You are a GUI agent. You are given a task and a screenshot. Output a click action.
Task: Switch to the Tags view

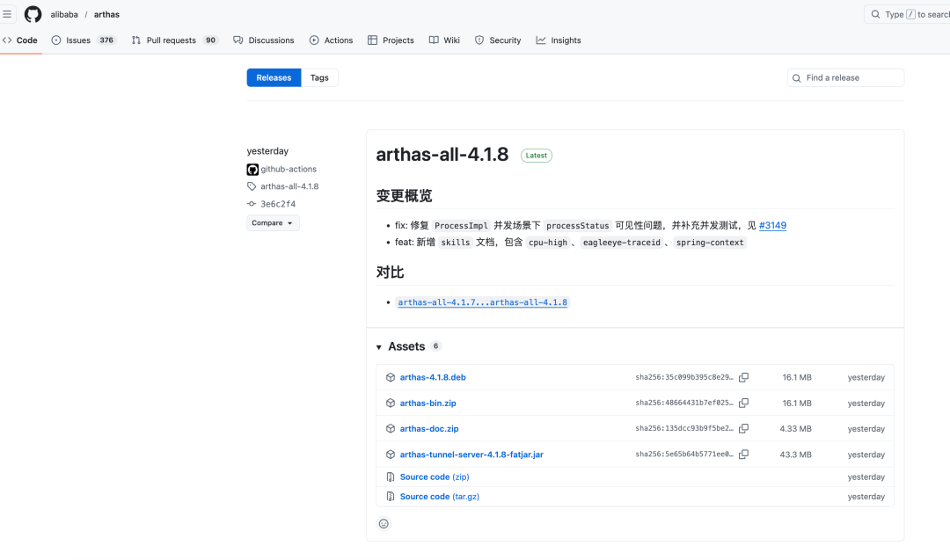coord(319,77)
